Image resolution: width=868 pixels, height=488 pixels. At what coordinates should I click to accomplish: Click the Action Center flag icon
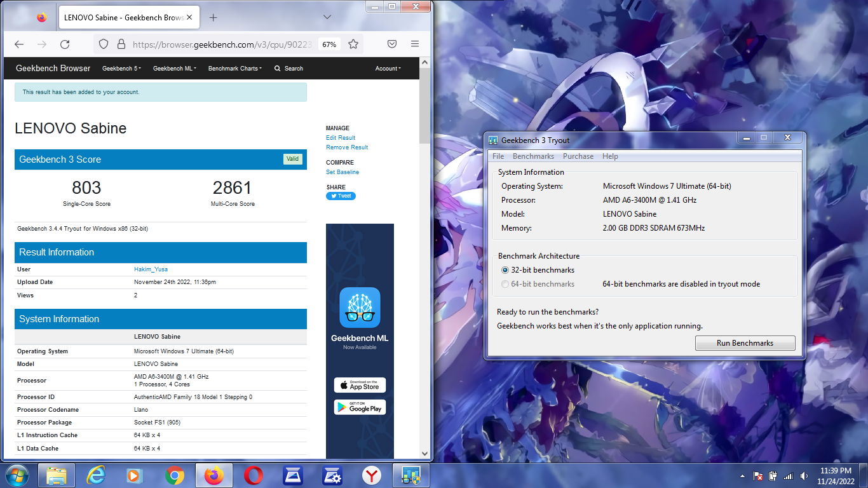tap(757, 476)
